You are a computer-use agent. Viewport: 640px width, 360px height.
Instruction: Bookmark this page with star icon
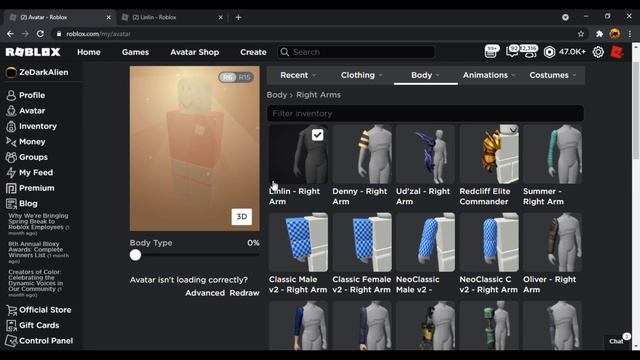pyautogui.click(x=581, y=34)
